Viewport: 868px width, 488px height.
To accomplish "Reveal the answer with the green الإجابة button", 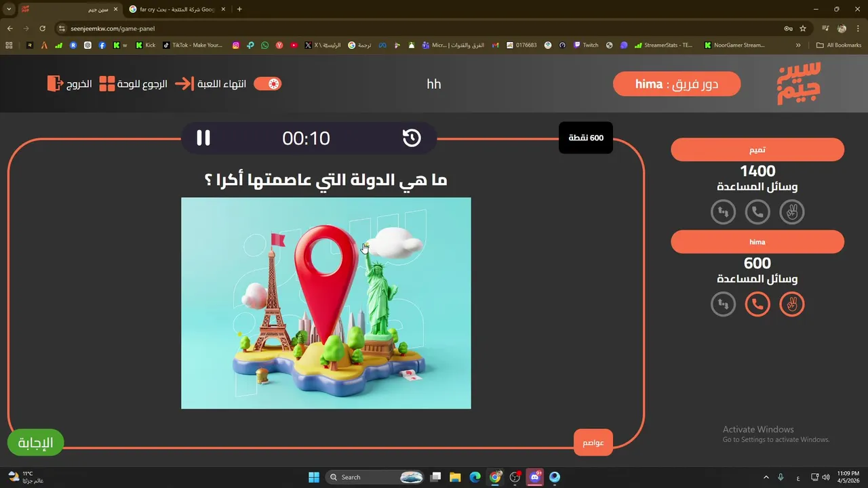I will pyautogui.click(x=35, y=443).
